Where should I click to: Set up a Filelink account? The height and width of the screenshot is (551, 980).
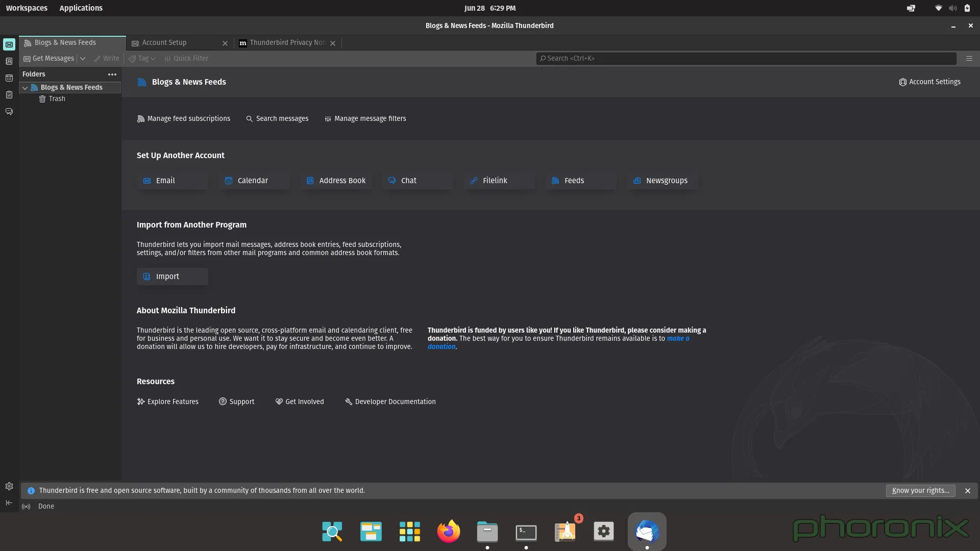(x=499, y=181)
